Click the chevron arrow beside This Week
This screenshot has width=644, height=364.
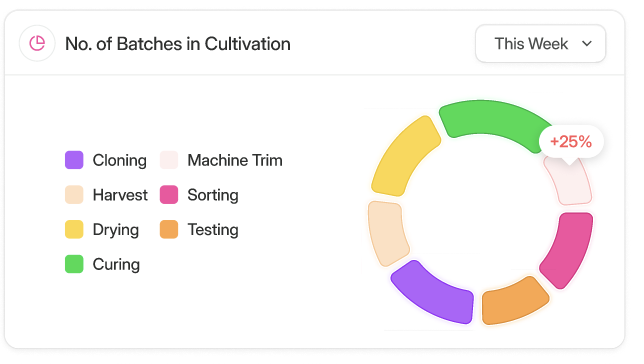click(x=587, y=44)
